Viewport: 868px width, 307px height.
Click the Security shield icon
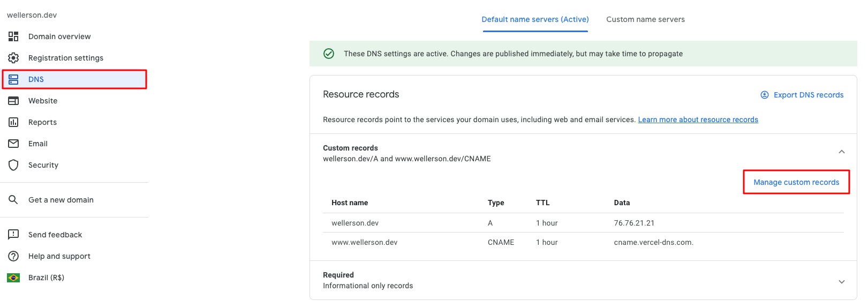[x=13, y=165]
